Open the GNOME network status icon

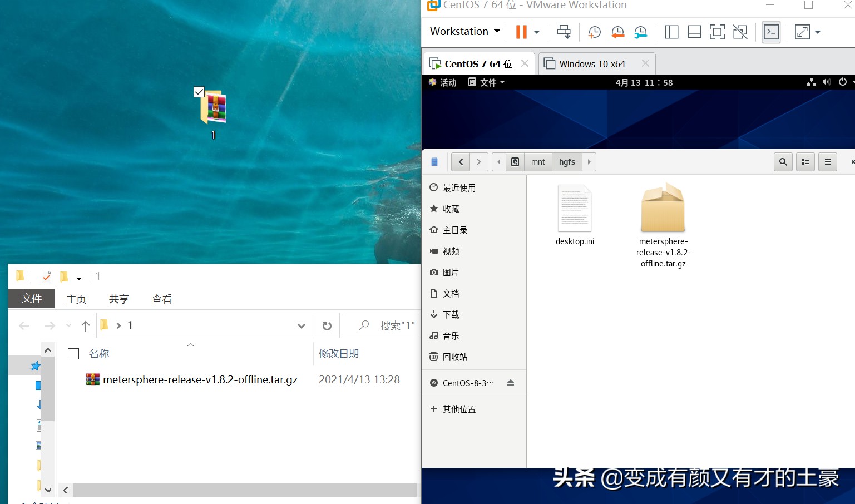pyautogui.click(x=812, y=82)
